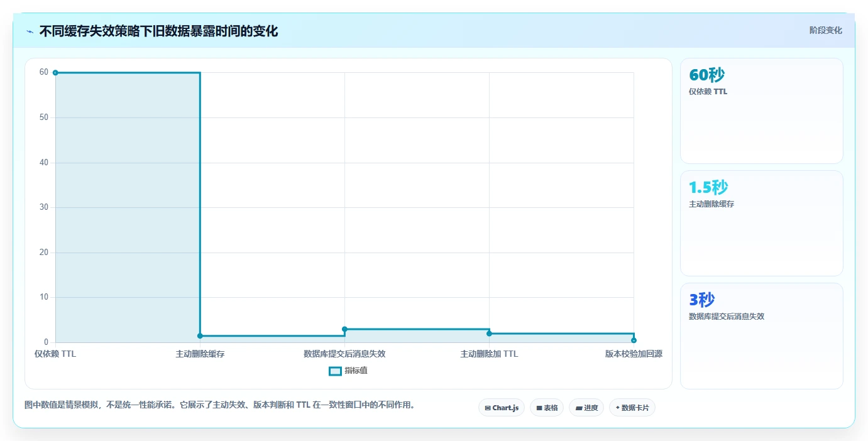
Task: Switch to the 进度 view tab
Action: pos(586,408)
